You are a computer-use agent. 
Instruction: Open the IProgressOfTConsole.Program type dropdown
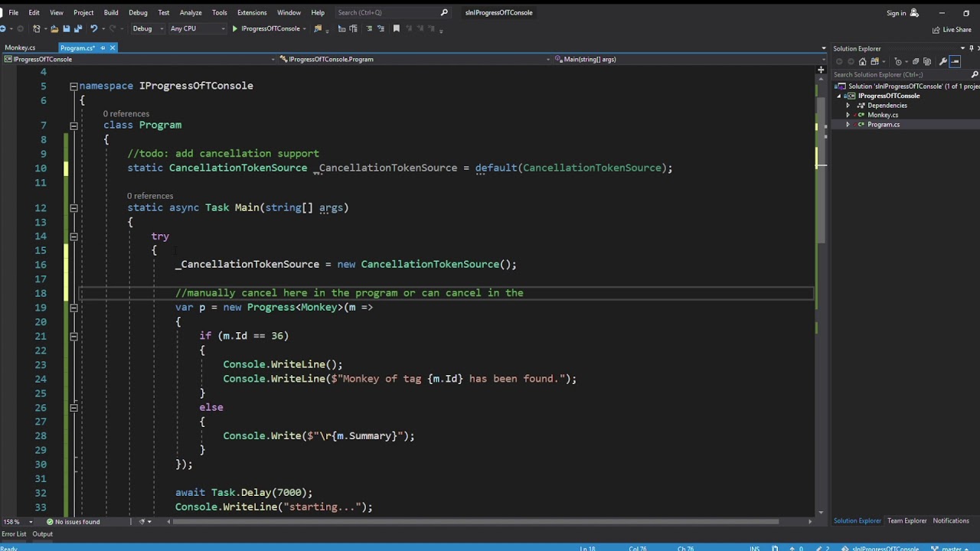click(413, 59)
